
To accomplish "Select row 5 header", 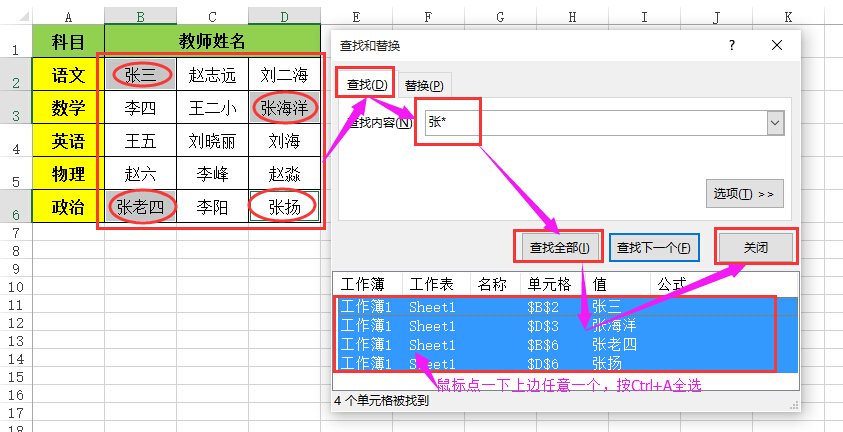I will click(16, 174).
